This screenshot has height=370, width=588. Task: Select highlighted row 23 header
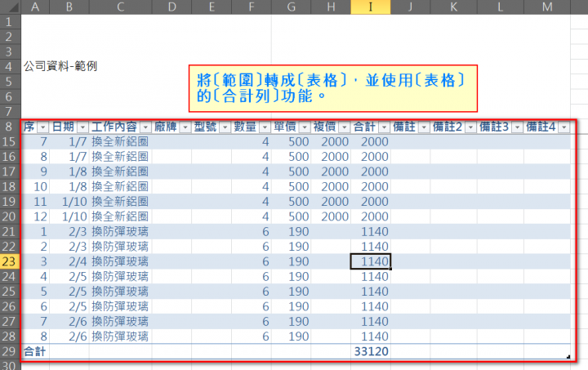coord(10,261)
